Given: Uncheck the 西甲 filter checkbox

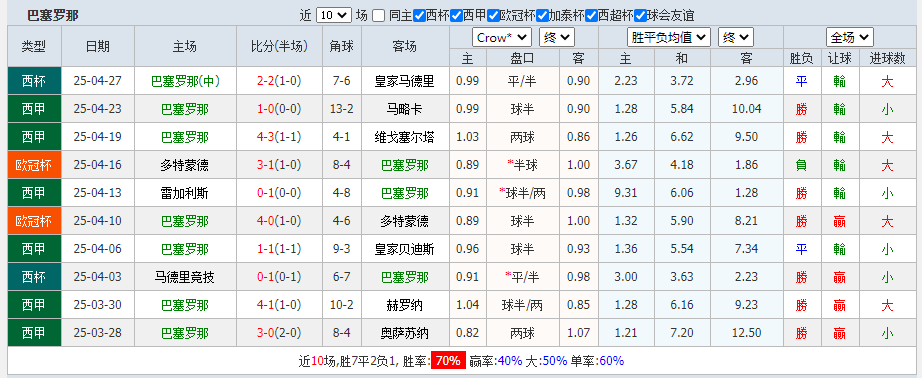Looking at the screenshot, I should click(456, 16).
